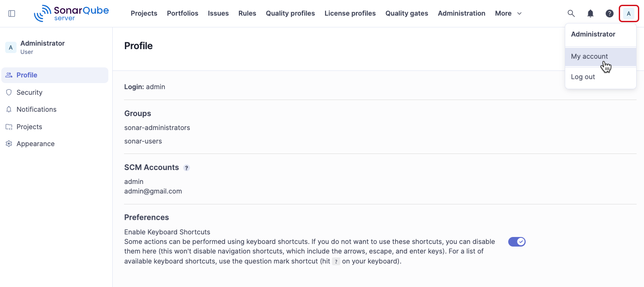Open the Administration section
The width and height of the screenshot is (644, 287).
[x=461, y=13]
